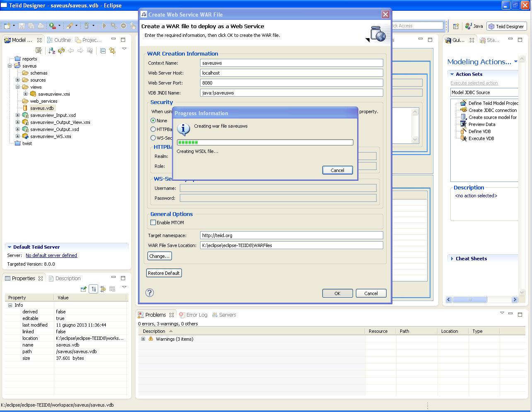Click the Refresh icon in Model Explorer toolbar
532x412 pixels.
coord(61,51)
